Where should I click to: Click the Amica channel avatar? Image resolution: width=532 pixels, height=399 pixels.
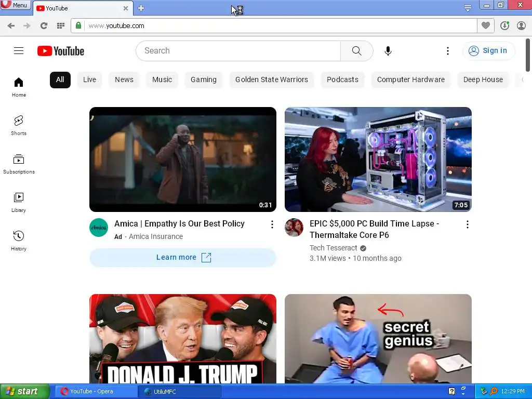[99, 228]
